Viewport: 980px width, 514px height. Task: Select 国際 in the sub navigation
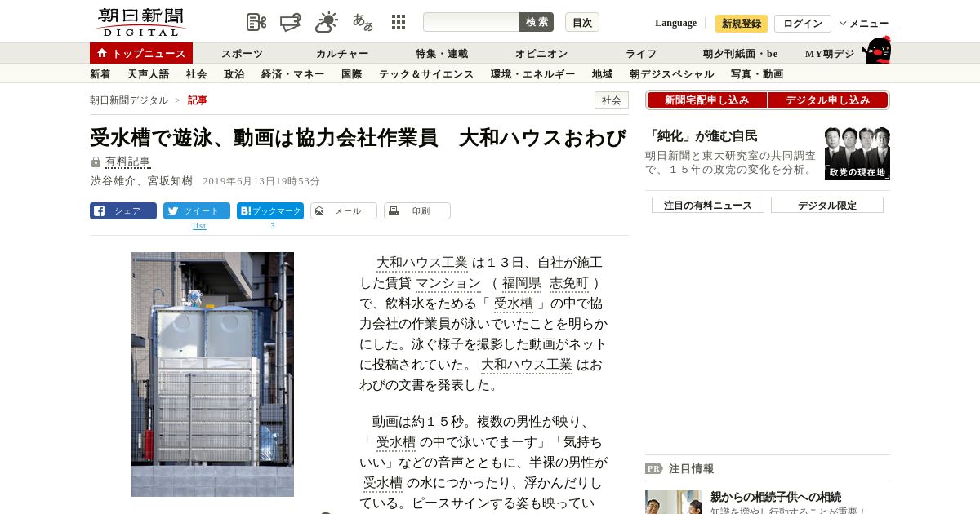(351, 73)
